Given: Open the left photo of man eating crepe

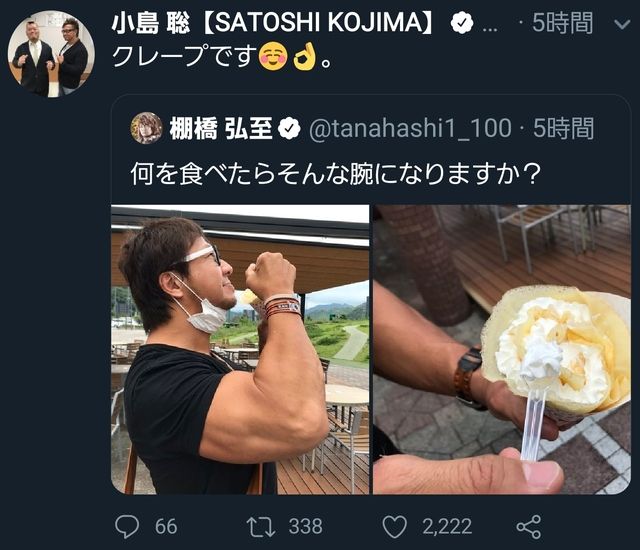Looking at the screenshot, I should click(240, 350).
